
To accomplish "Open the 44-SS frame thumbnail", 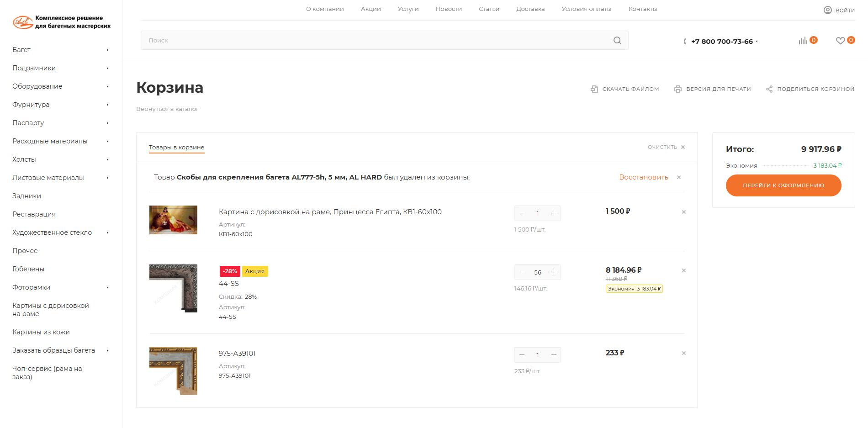I will [173, 288].
